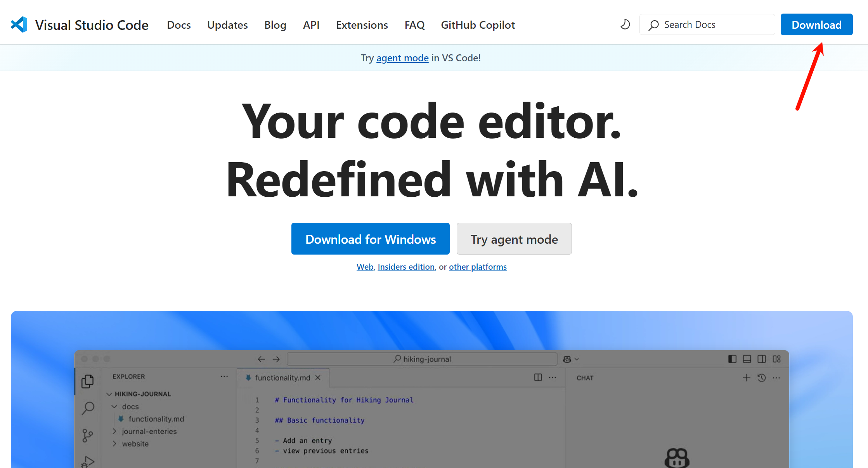Click the markdown file icon on the functionality.md tab

248,378
